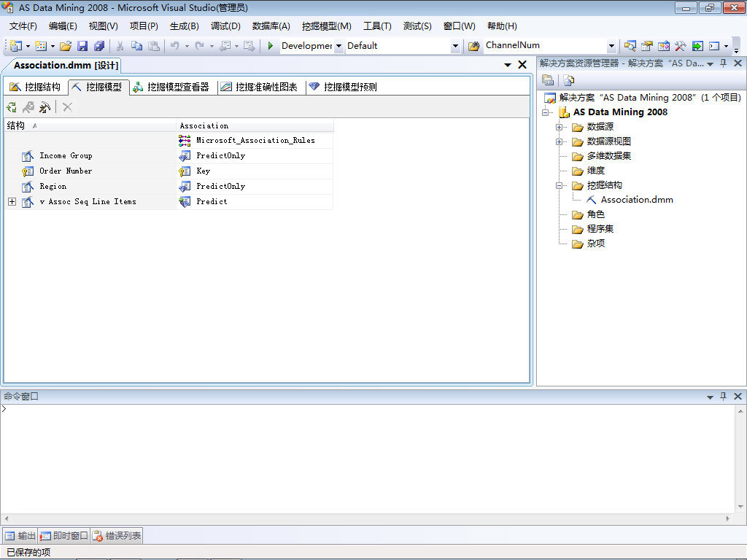The width and height of the screenshot is (747, 560).
Task: Click the Save diskette icon
Action: (x=82, y=46)
